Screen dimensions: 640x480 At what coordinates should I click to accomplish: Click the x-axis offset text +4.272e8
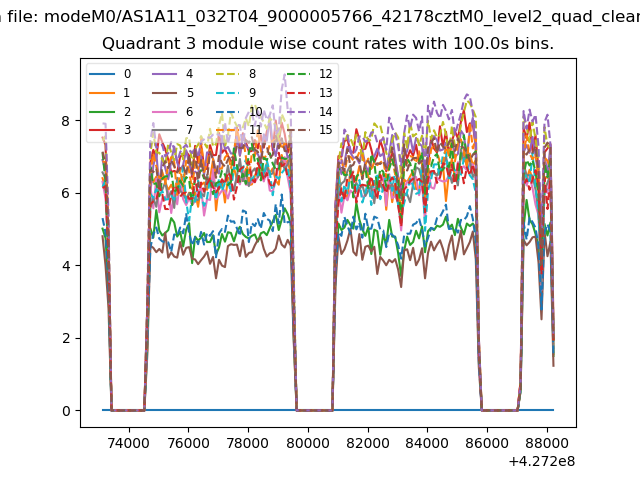click(541, 461)
